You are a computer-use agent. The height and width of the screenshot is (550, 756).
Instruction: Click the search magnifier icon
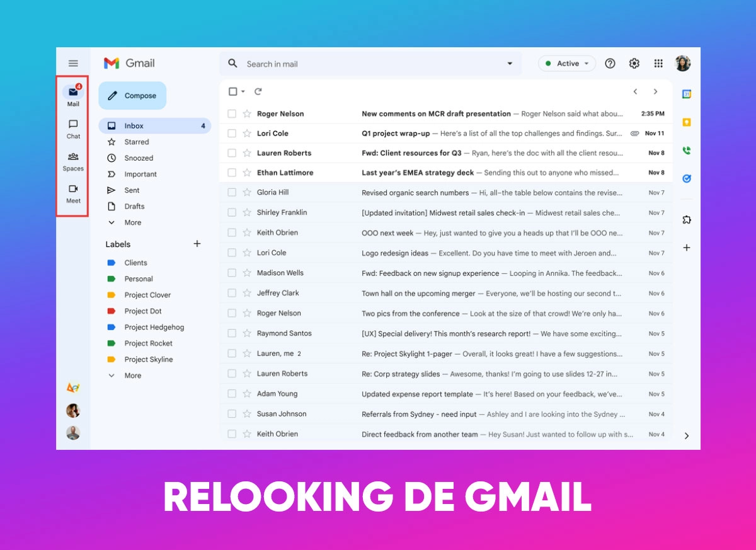[x=232, y=64]
